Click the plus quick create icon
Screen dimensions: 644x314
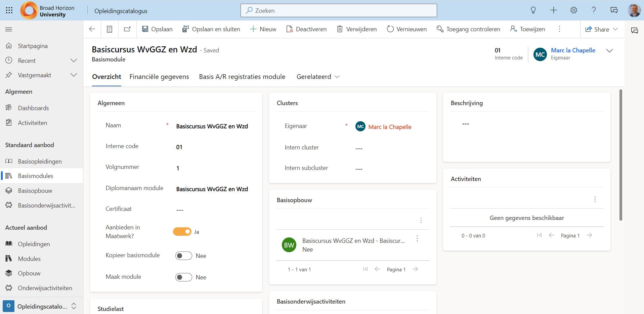(554, 10)
